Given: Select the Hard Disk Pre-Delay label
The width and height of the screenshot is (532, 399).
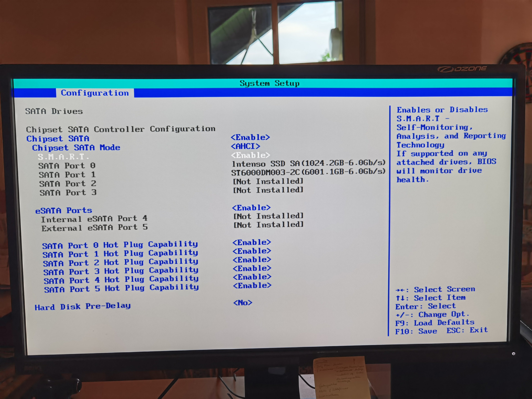Looking at the screenshot, I should 82,307.
